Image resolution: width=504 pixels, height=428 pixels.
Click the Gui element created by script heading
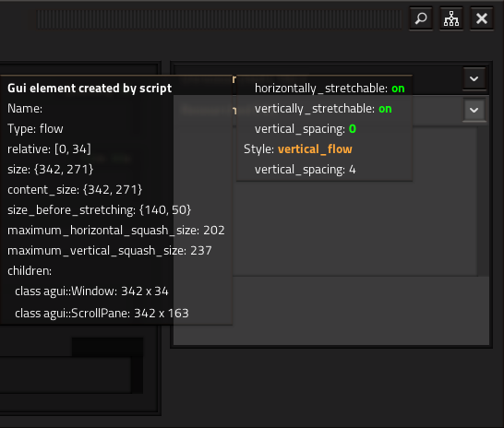click(90, 89)
